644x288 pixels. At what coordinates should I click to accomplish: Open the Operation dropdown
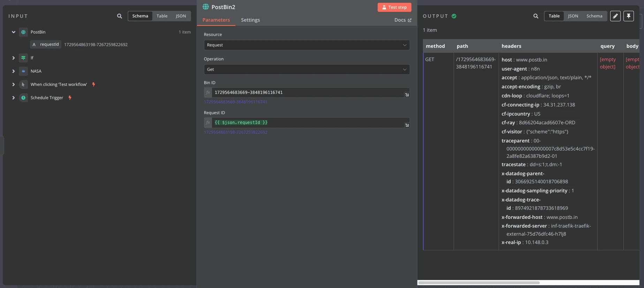tap(306, 69)
